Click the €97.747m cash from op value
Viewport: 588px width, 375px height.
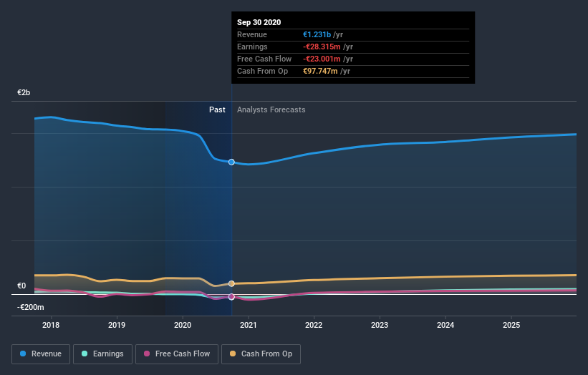pos(320,71)
